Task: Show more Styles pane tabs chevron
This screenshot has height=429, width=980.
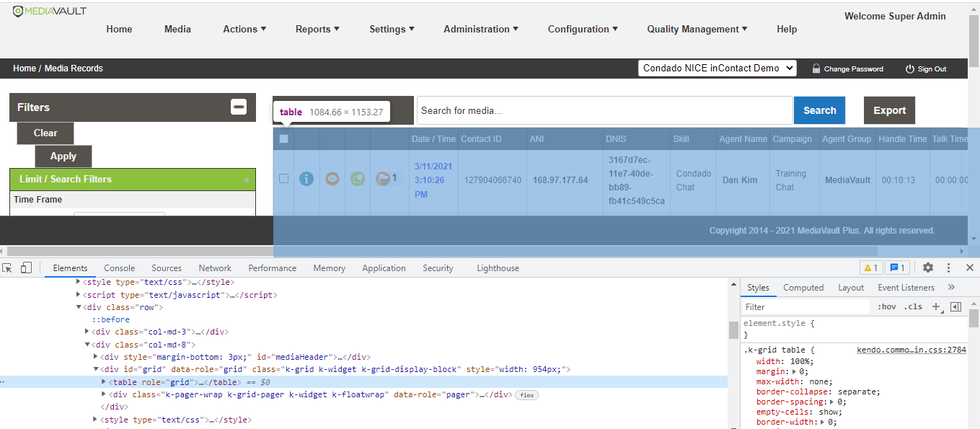Action: pos(951,287)
